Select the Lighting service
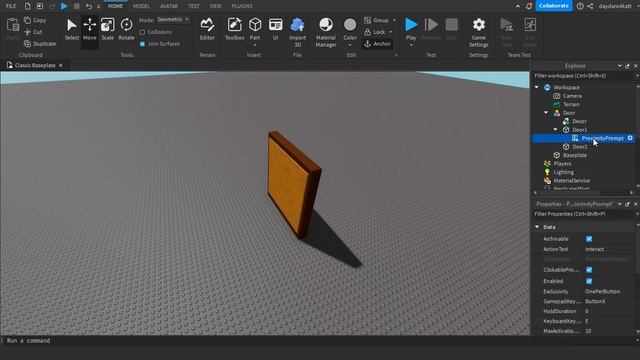 coord(564,172)
